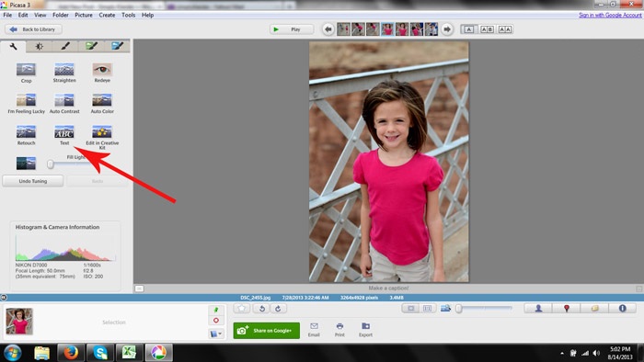Clear the tray with red circle button
The image size is (644, 362).
click(x=216, y=321)
